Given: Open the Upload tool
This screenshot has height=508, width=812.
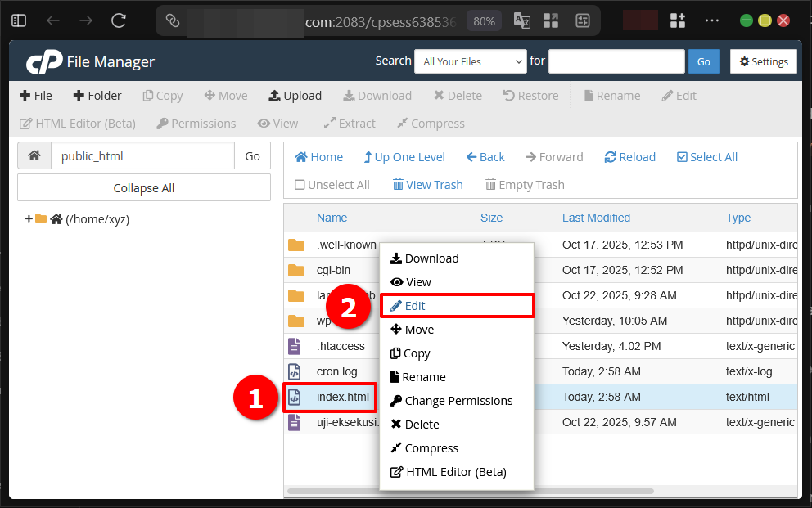Looking at the screenshot, I should pyautogui.click(x=295, y=95).
